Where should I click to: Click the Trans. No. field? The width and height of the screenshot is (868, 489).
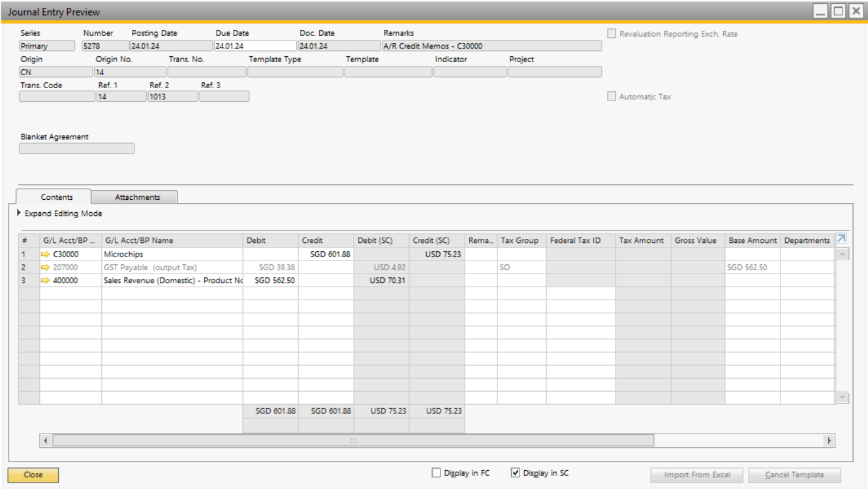pyautogui.click(x=207, y=72)
